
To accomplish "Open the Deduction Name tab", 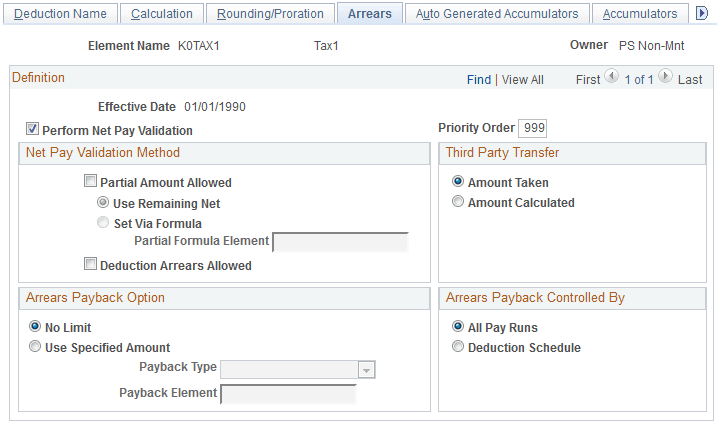I will [x=60, y=13].
